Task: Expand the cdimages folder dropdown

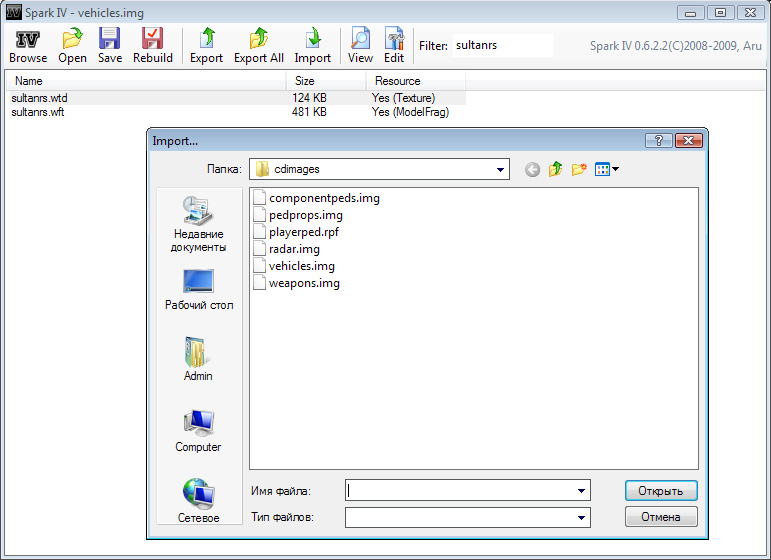Action: tap(500, 170)
